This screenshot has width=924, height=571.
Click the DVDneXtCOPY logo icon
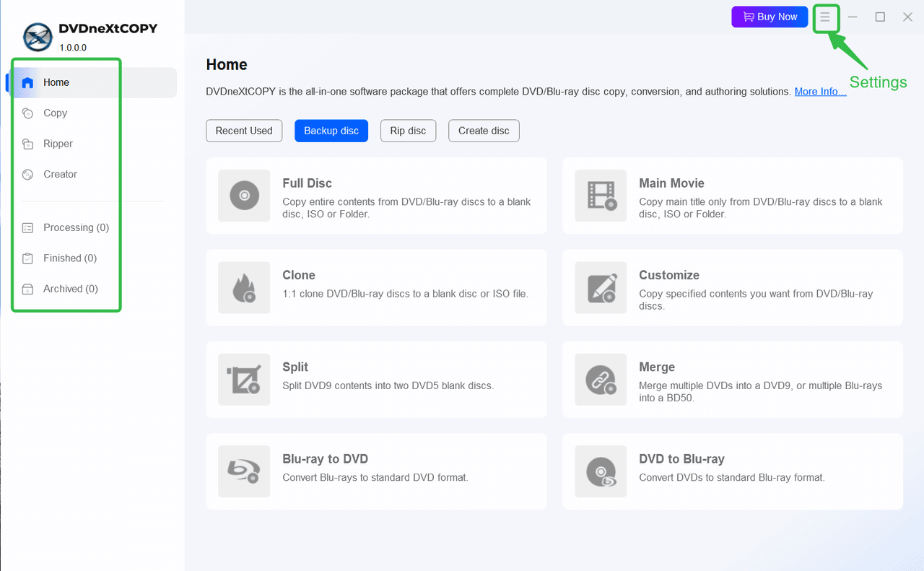click(x=38, y=38)
